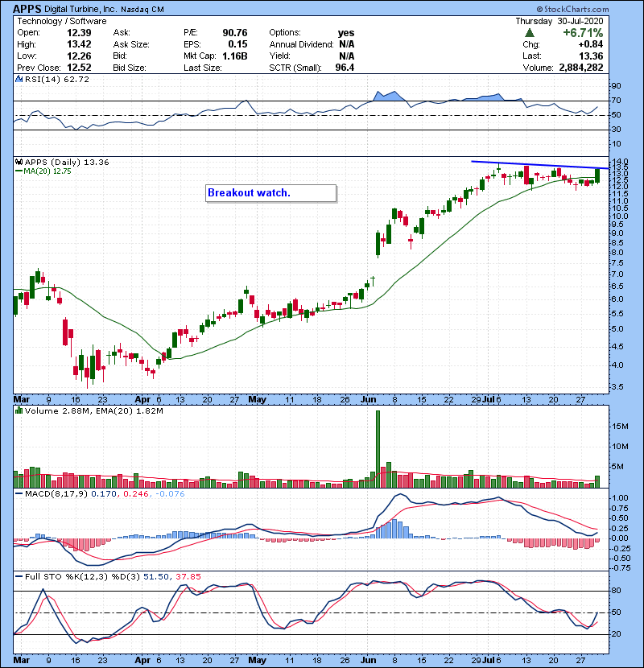
Task: Click the Volume value 2,884,282
Action: (x=581, y=68)
